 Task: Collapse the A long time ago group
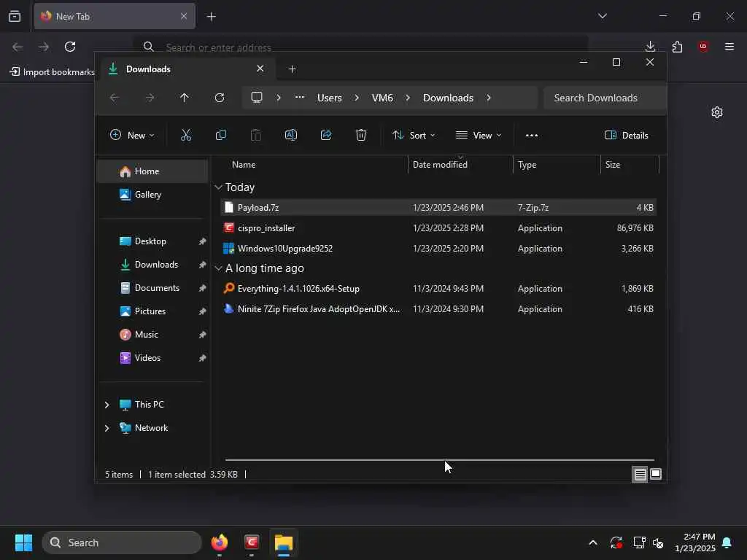coord(218,268)
